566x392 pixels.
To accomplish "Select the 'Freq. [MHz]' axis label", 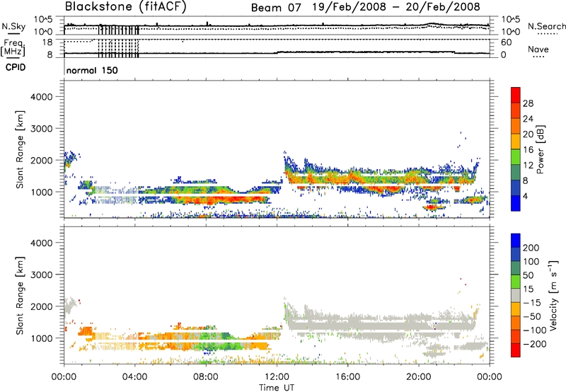I will point(13,47).
